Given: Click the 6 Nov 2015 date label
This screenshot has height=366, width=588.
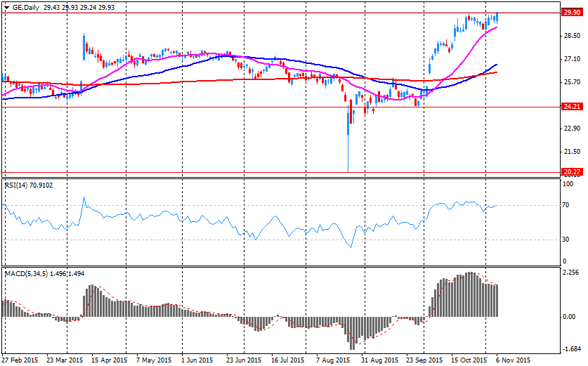Looking at the screenshot, I should click(513, 360).
